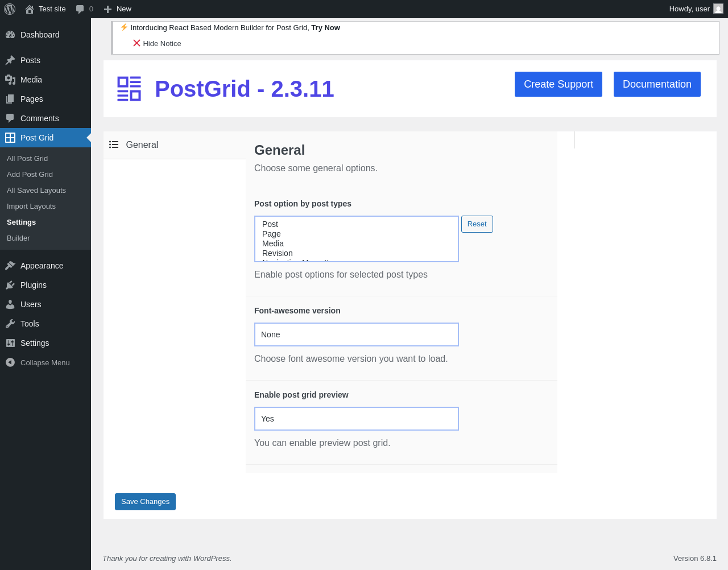The width and height of the screenshot is (728, 570).
Task: Click the Reset button for post types
Action: click(477, 224)
